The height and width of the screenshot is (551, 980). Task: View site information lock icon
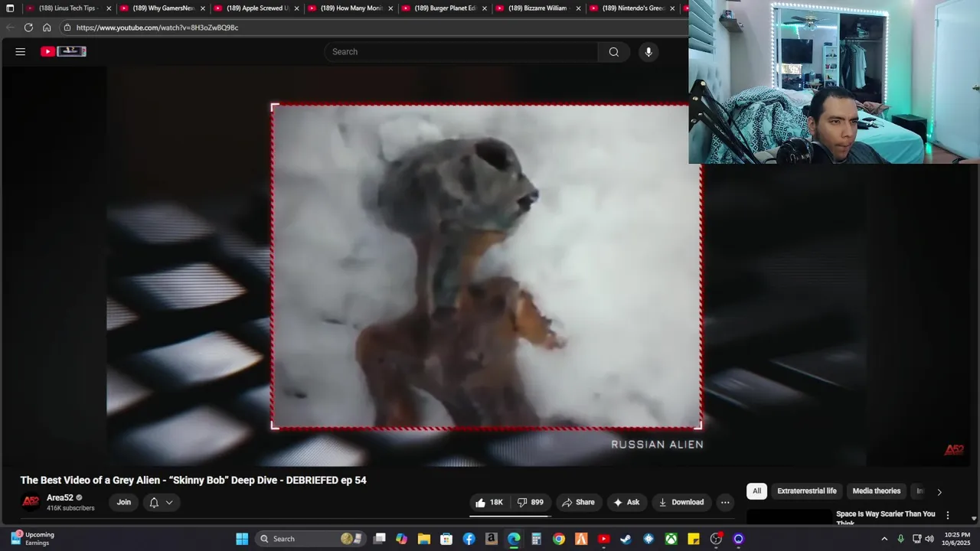click(67, 28)
